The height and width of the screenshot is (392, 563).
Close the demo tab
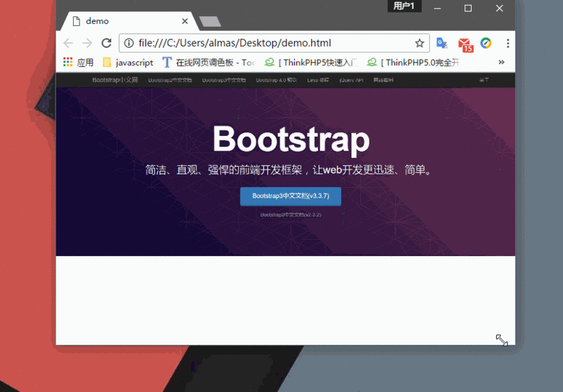(x=185, y=21)
